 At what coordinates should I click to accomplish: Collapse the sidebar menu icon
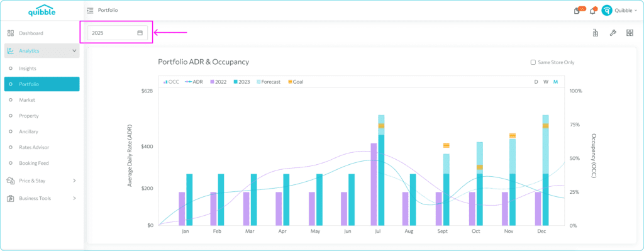(x=90, y=10)
